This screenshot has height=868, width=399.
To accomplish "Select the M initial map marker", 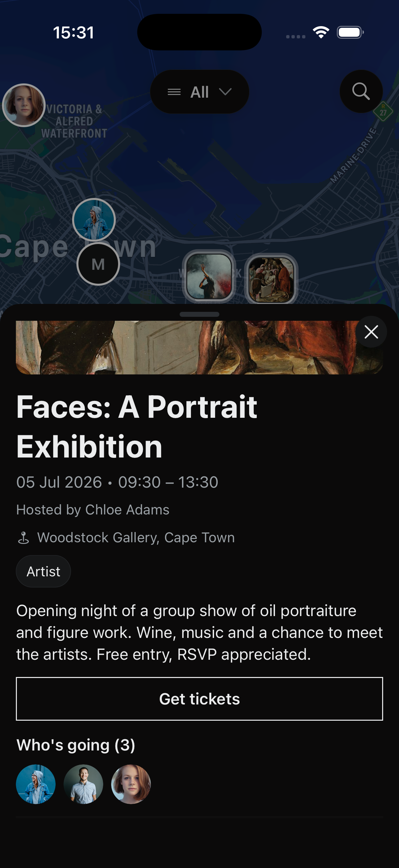I will (x=98, y=264).
